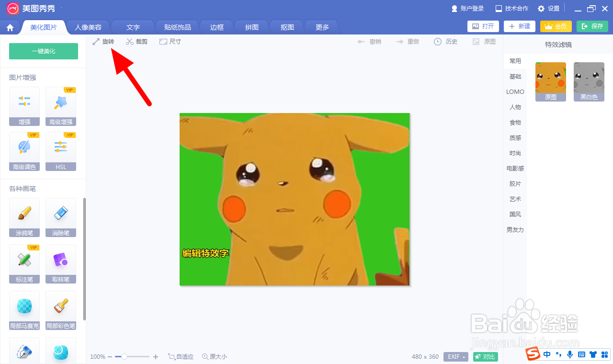Viewport: 613px width, 364px height.
Task: Click the 美图秀秀 app logo
Action: pyautogui.click(x=13, y=9)
